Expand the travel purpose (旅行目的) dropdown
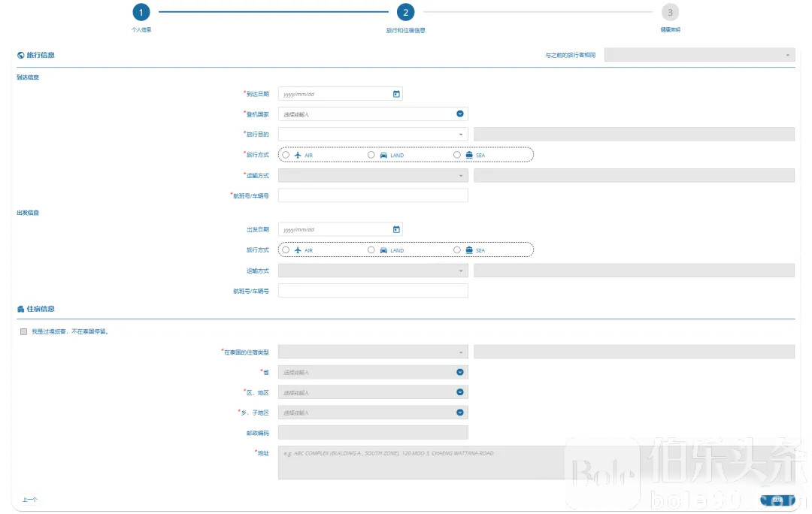The image size is (812, 514). tap(373, 135)
